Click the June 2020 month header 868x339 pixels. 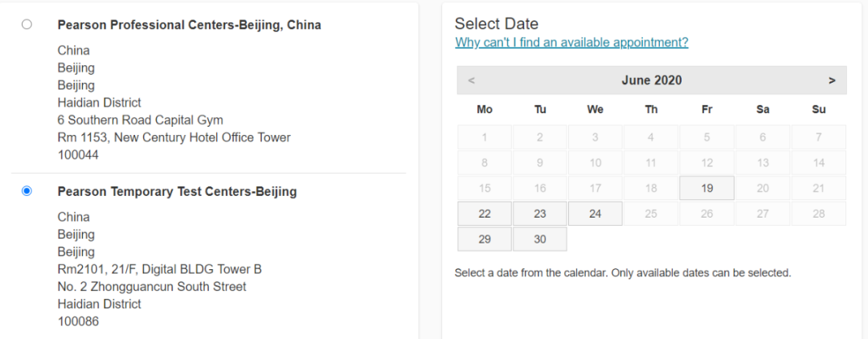pos(651,80)
